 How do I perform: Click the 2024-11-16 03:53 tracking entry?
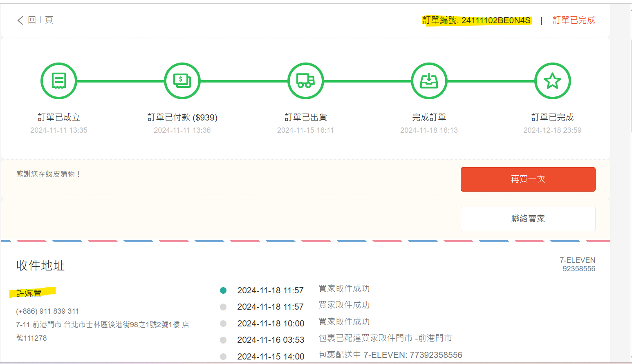pos(271,340)
